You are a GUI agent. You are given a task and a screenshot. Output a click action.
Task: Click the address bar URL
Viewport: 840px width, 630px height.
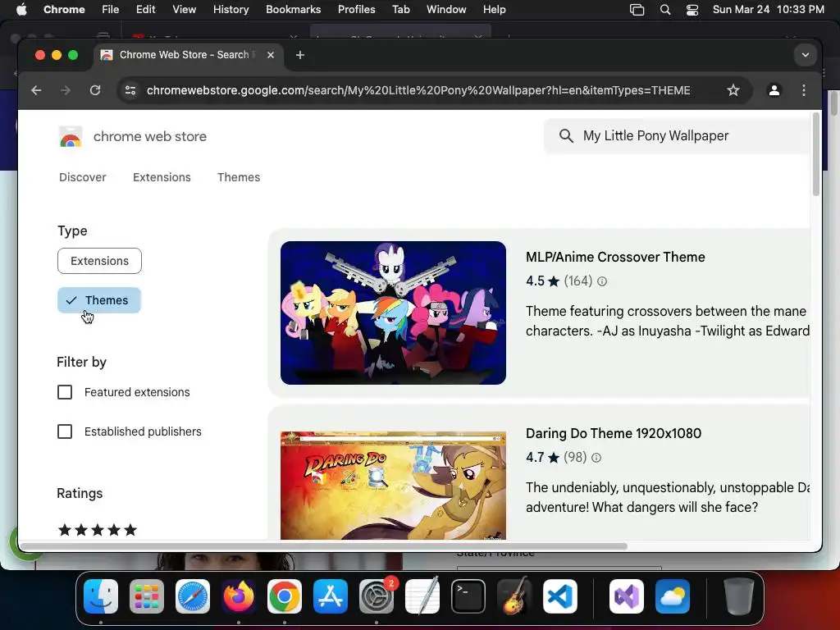[418, 90]
